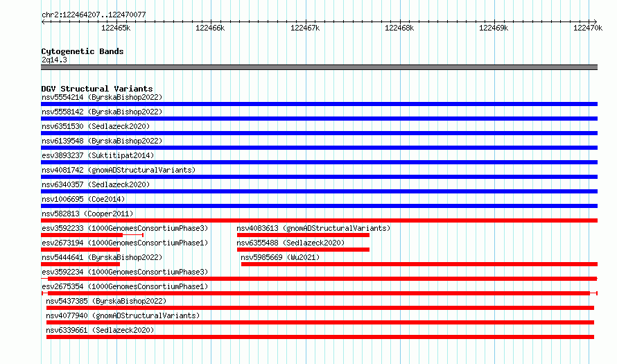
Task: Open nsv5985669 (Wu2021) variant label
Action: pos(280,257)
